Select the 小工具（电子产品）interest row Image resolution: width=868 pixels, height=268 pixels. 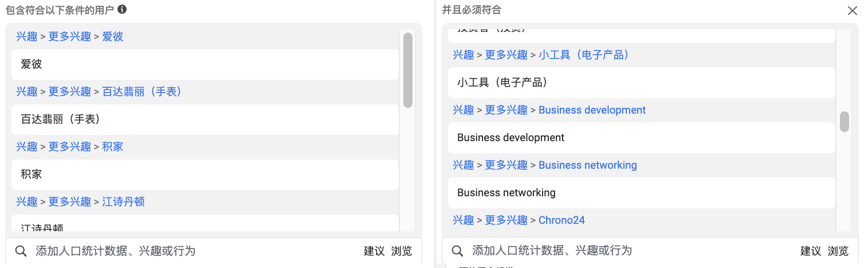tap(642, 83)
